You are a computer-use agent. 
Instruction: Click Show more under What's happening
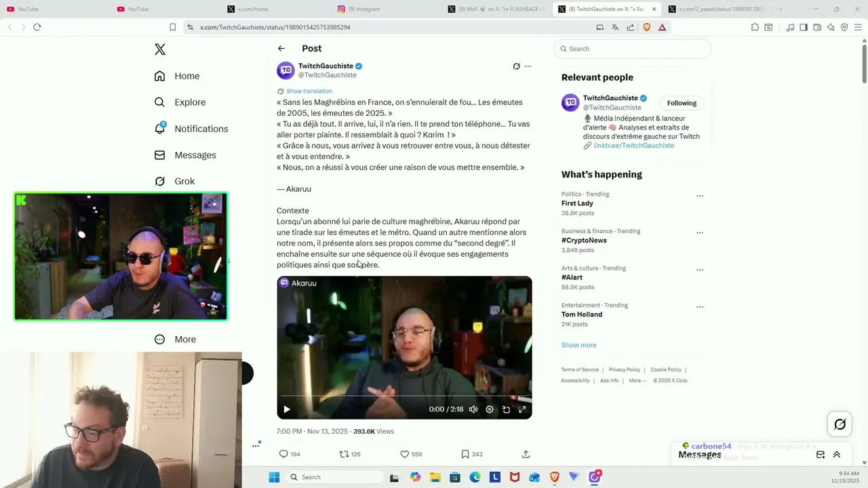click(578, 345)
